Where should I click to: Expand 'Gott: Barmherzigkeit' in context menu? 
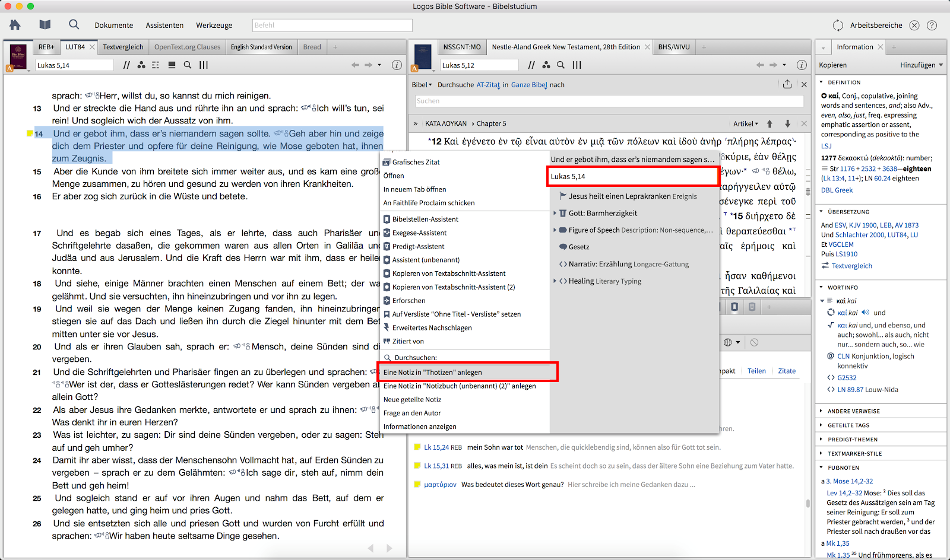point(555,213)
